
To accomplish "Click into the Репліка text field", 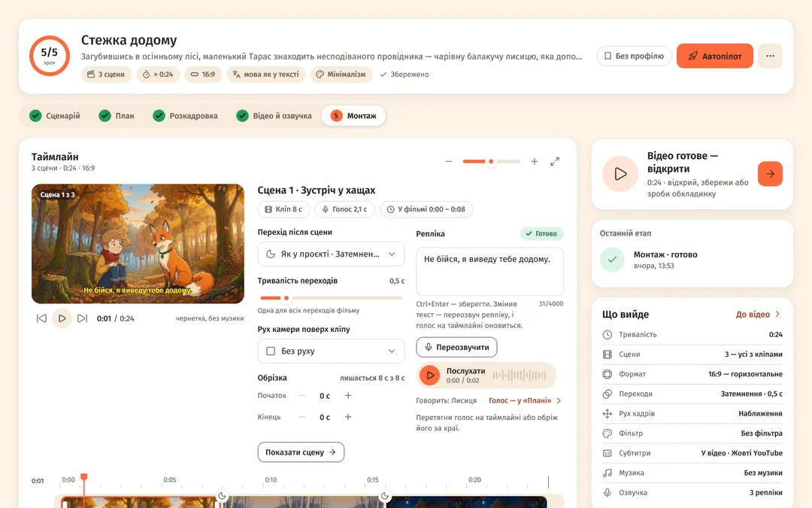I will (x=489, y=271).
